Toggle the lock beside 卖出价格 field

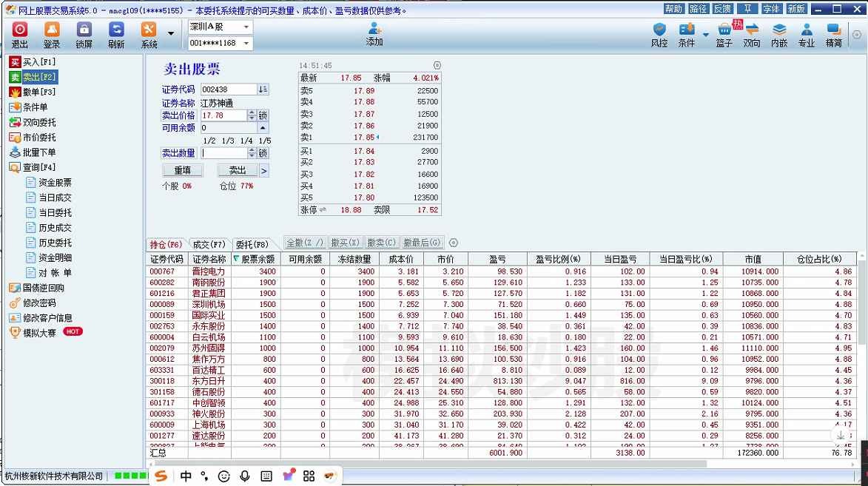(x=263, y=116)
